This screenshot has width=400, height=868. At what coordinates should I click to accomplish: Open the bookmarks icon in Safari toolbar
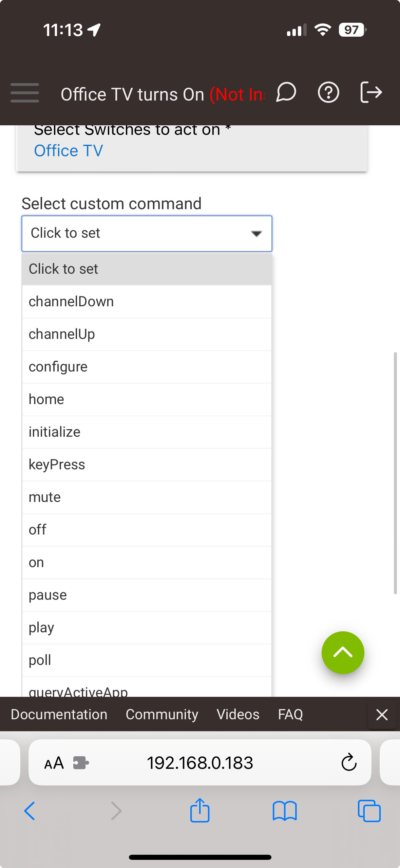(285, 811)
